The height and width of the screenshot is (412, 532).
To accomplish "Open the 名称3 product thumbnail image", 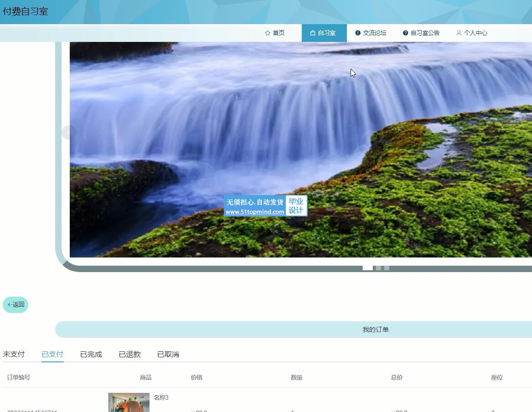I will 129,402.
